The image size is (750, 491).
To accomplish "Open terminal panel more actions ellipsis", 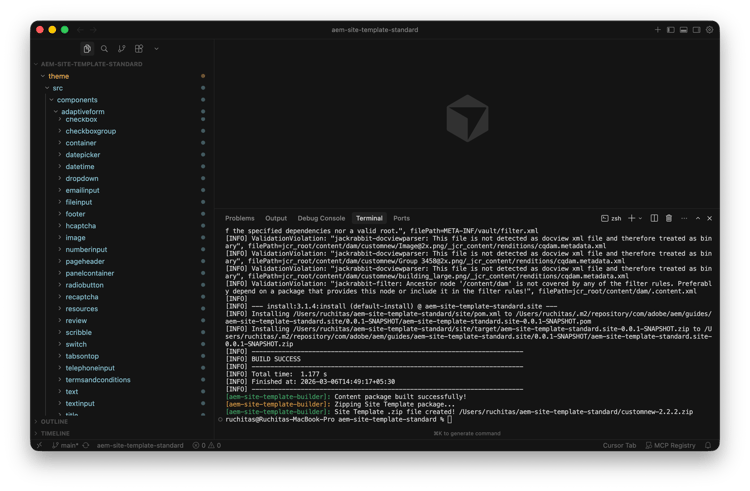I will pyautogui.click(x=684, y=218).
